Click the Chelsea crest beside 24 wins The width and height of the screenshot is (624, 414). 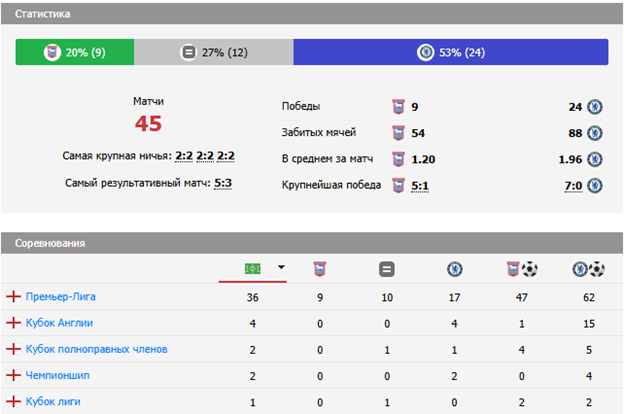(x=594, y=107)
